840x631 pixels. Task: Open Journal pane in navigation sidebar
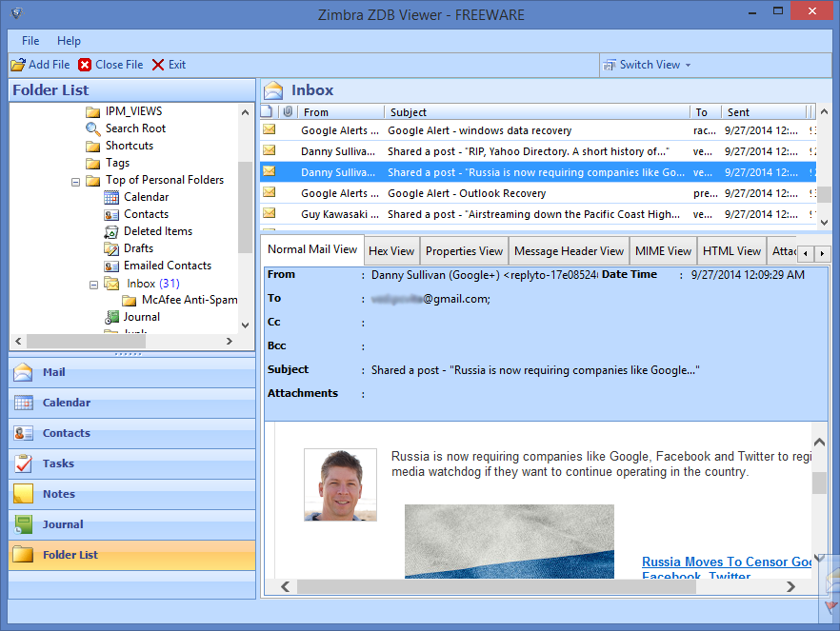(x=131, y=524)
